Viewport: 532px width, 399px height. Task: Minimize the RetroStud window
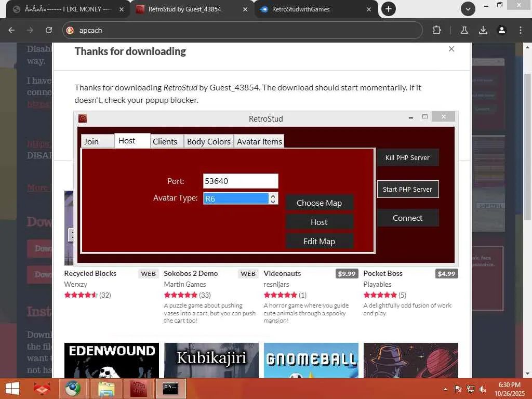pyautogui.click(x=411, y=117)
